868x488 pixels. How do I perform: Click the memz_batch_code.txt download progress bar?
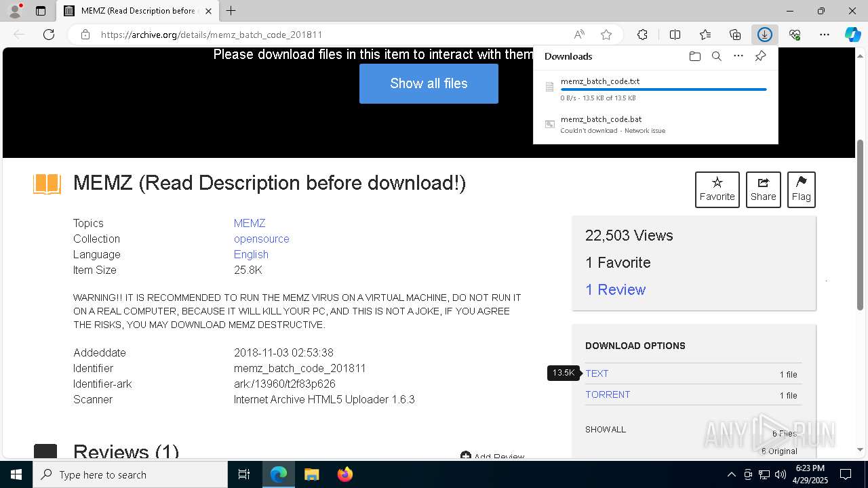(663, 89)
